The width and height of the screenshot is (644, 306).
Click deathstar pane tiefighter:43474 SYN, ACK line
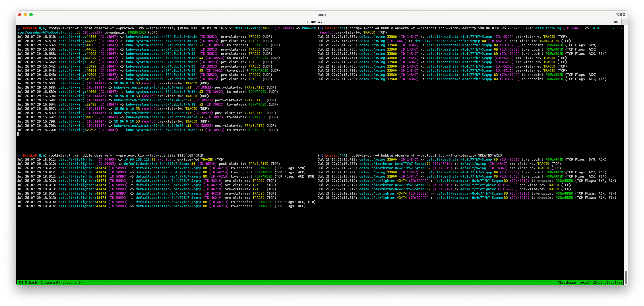tap(467, 181)
